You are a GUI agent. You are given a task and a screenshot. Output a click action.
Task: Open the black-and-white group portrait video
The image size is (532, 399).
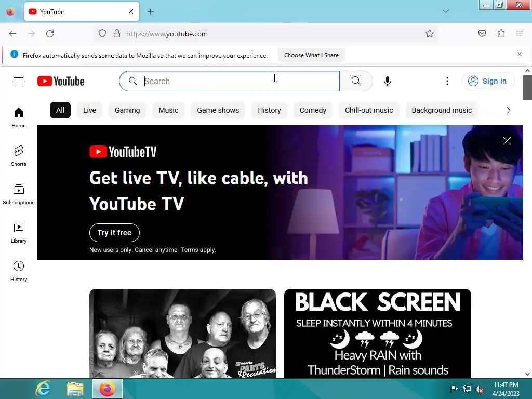[x=182, y=334]
